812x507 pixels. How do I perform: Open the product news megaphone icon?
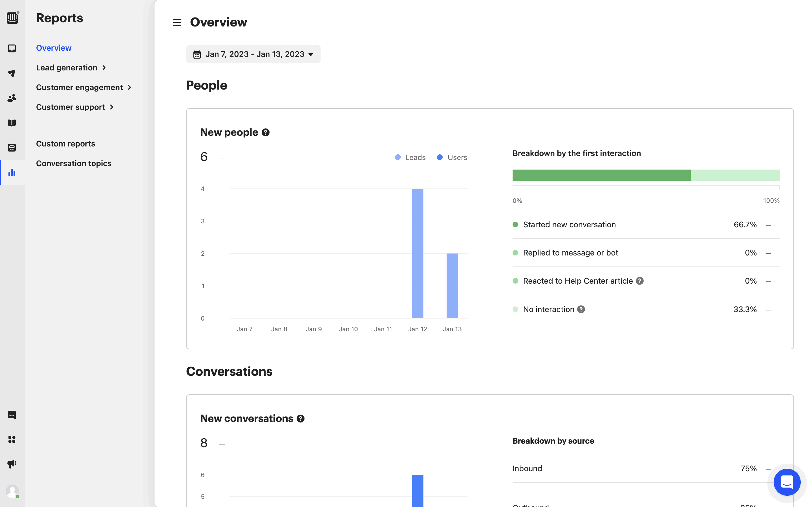[x=12, y=464]
